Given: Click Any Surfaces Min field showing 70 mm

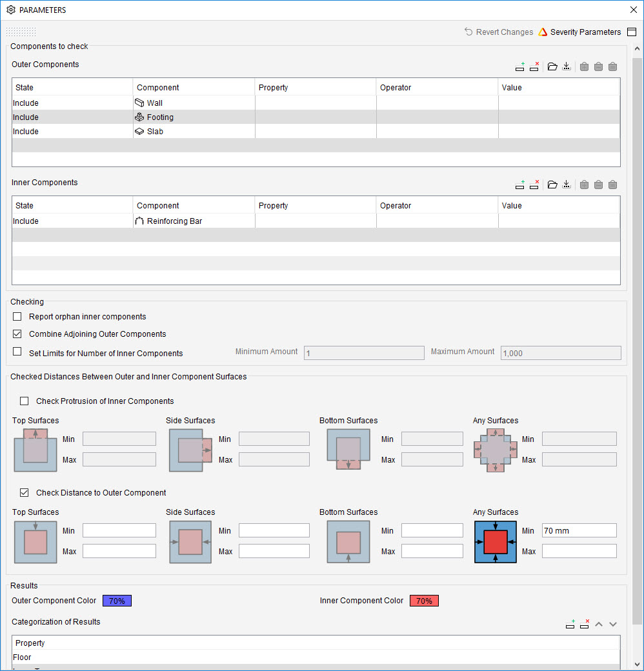Looking at the screenshot, I should (x=579, y=531).
